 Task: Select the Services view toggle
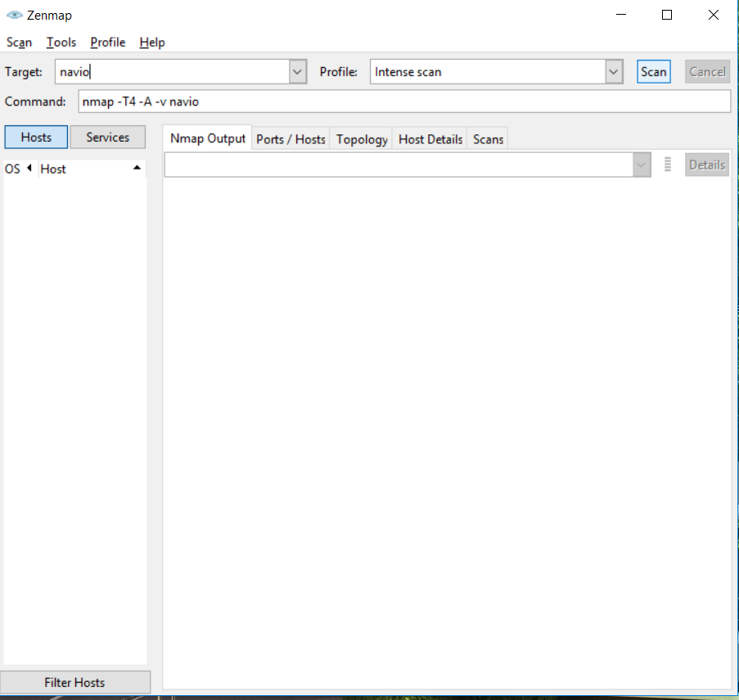pos(108,138)
